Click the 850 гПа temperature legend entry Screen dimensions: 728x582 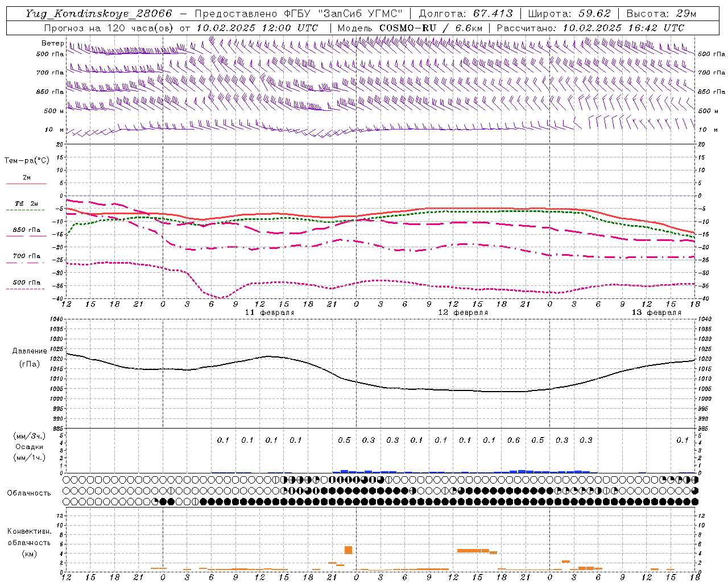tap(26, 230)
